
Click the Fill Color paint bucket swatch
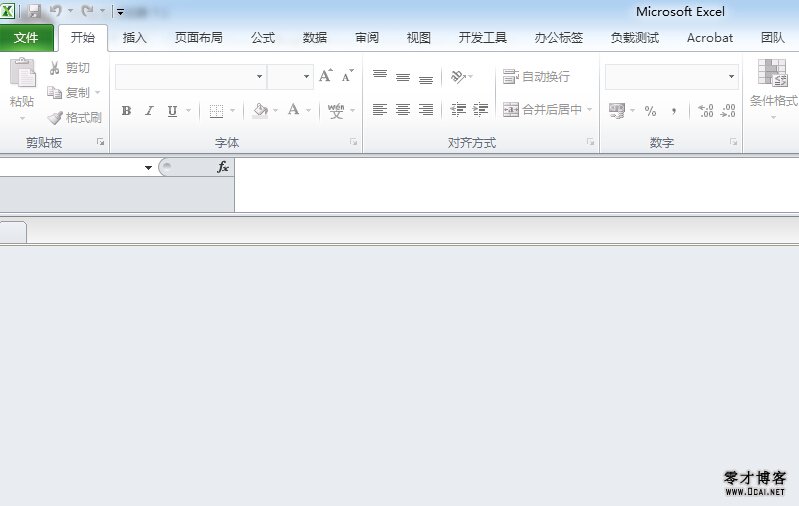pyautogui.click(x=260, y=110)
